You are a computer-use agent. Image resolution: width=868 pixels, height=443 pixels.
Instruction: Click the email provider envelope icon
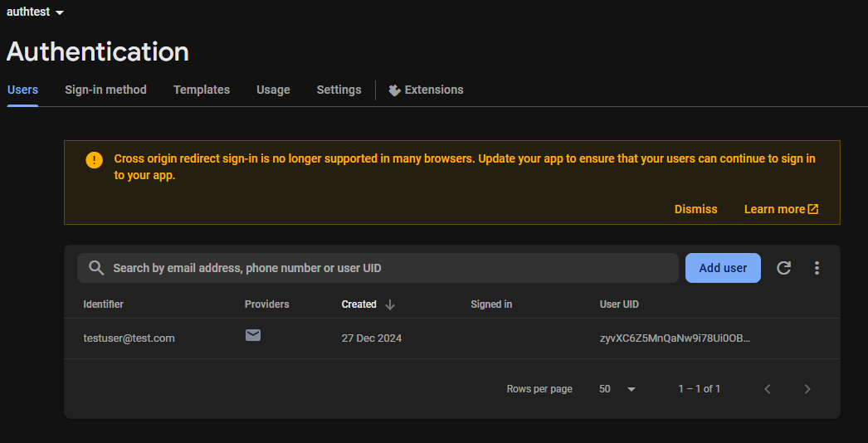coord(253,336)
